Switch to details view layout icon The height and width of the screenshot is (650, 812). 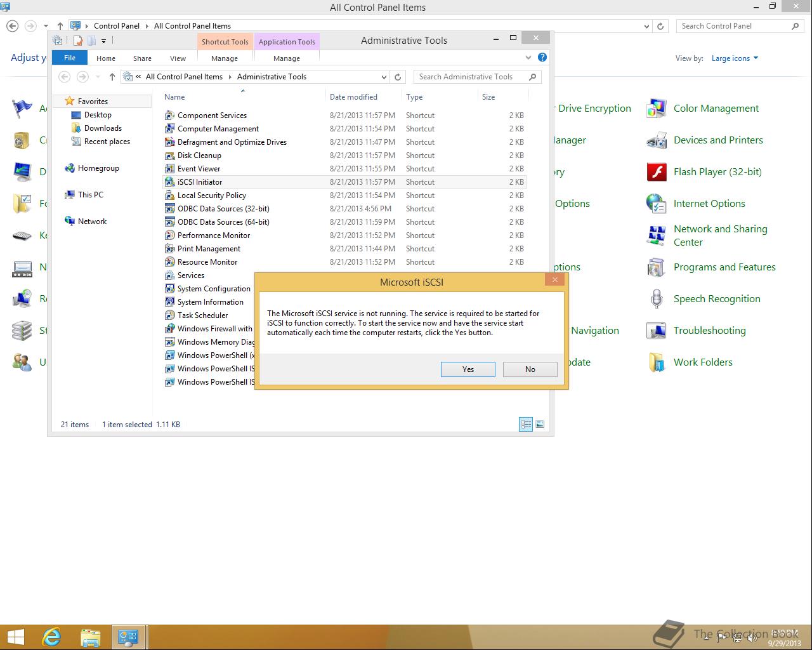coord(526,424)
